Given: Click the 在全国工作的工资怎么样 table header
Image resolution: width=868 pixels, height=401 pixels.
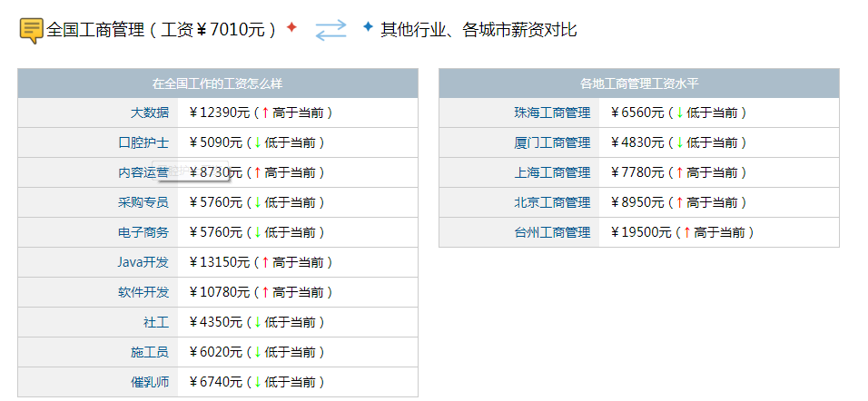Looking at the screenshot, I should [x=217, y=83].
